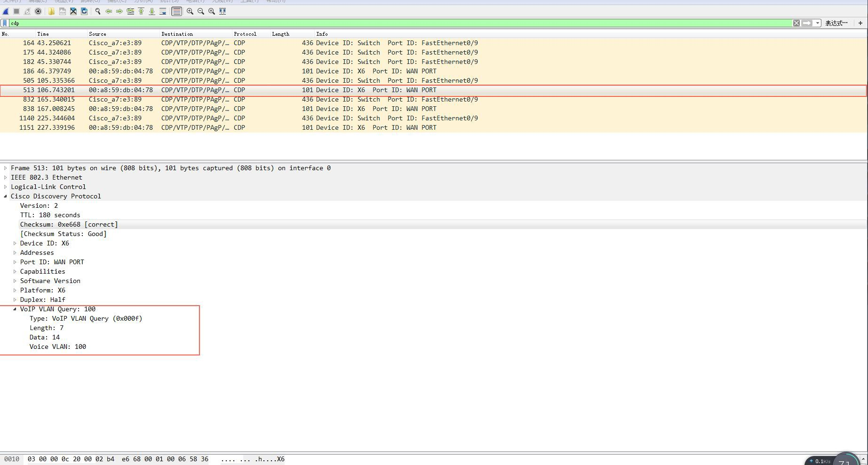
Task: Open a capture file via the folder icon
Action: coord(51,11)
